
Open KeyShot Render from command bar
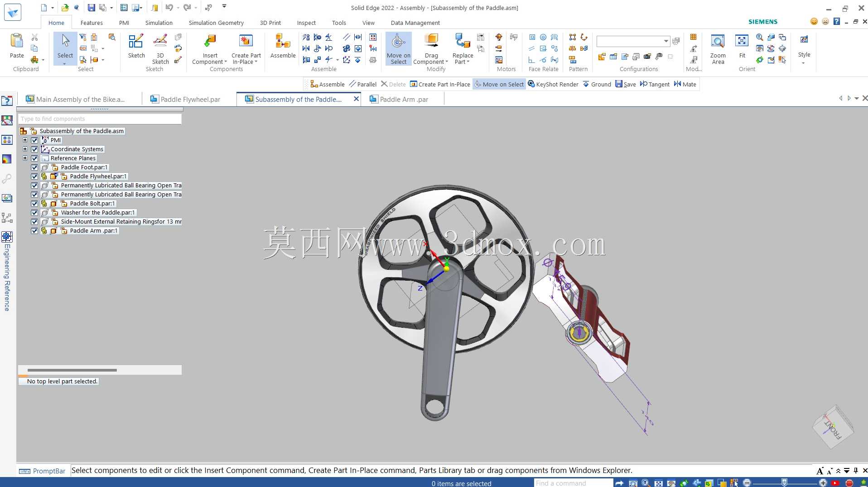[x=553, y=84]
